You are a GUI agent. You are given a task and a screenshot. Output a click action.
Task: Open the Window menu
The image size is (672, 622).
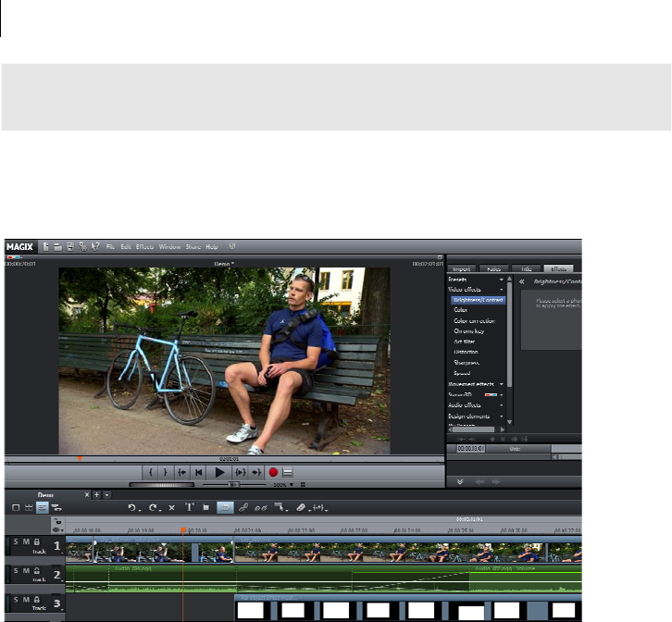tap(169, 247)
